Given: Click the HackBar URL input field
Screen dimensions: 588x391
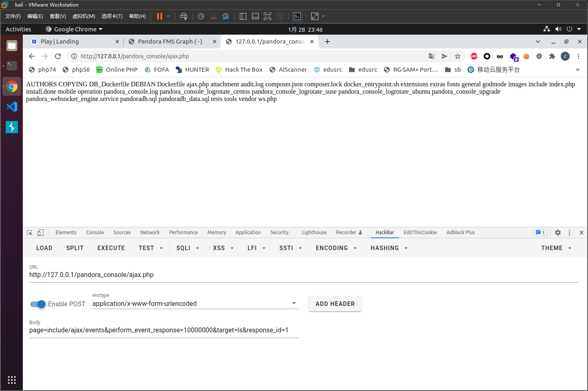Looking at the screenshot, I should click(x=304, y=275).
